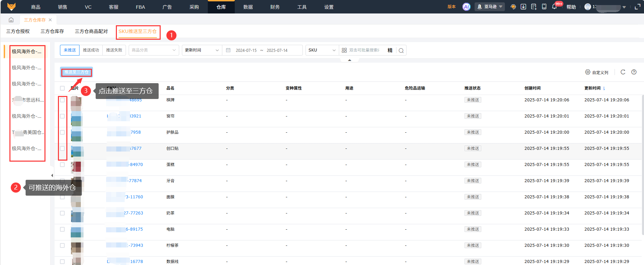Viewport: 644px width, 265px height.
Task: Refresh the SKU table list
Action: coord(623,72)
